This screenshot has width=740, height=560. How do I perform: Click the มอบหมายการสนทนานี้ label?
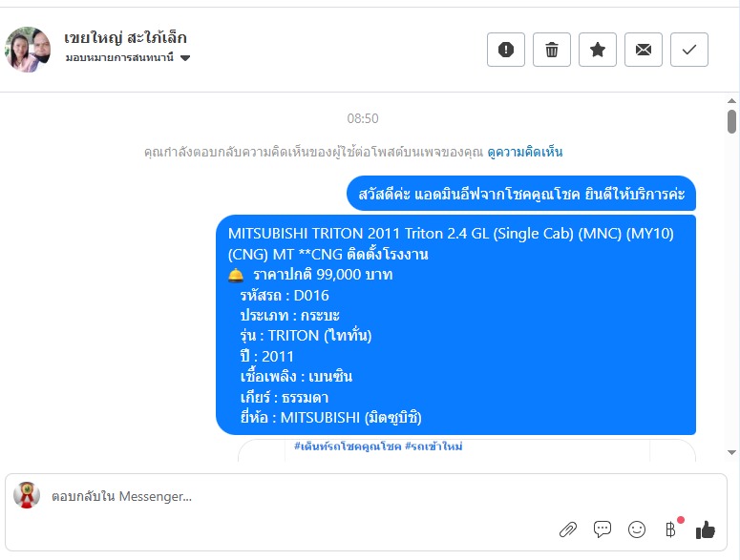(x=119, y=57)
